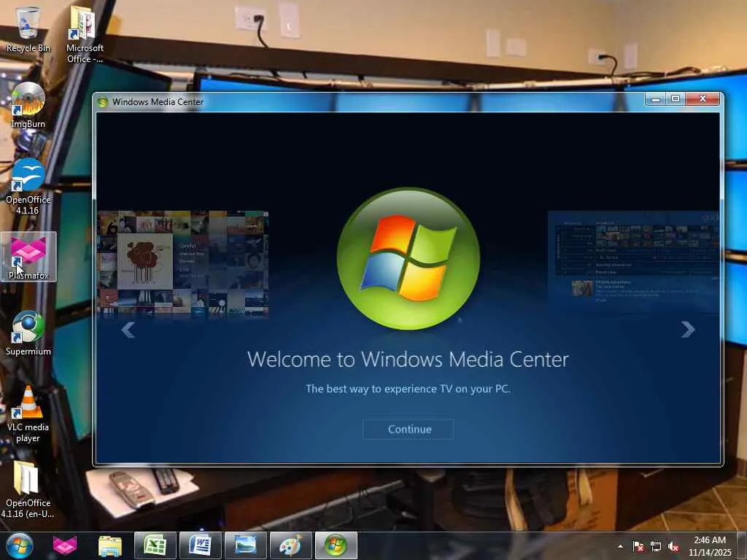Click the Media Center taskbar button
Screen dimensions: 747x560
click(x=336, y=545)
